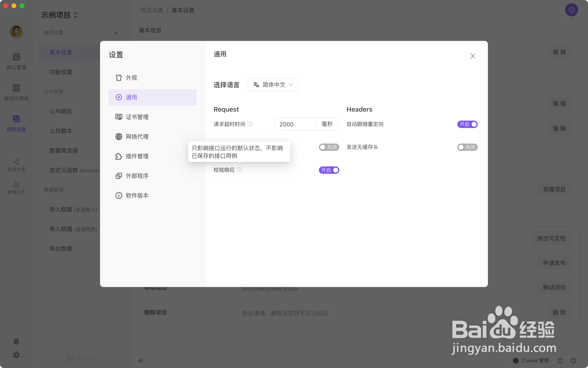
Task: Open 接口管理 in sidebar
Action: 16,61
